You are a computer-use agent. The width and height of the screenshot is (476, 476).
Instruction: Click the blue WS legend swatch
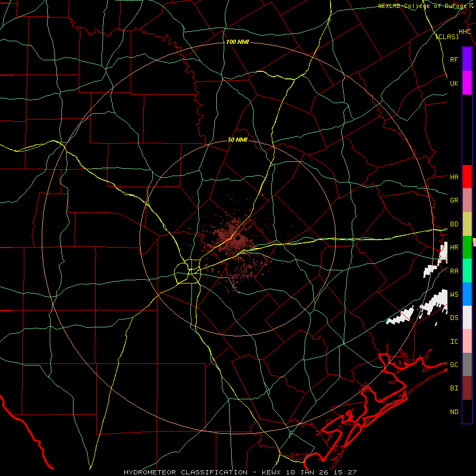467,294
